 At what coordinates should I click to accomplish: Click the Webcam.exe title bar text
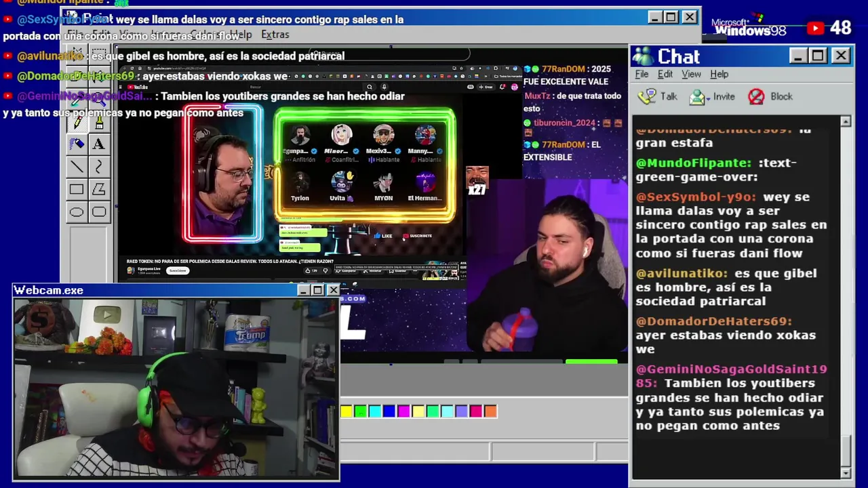49,290
